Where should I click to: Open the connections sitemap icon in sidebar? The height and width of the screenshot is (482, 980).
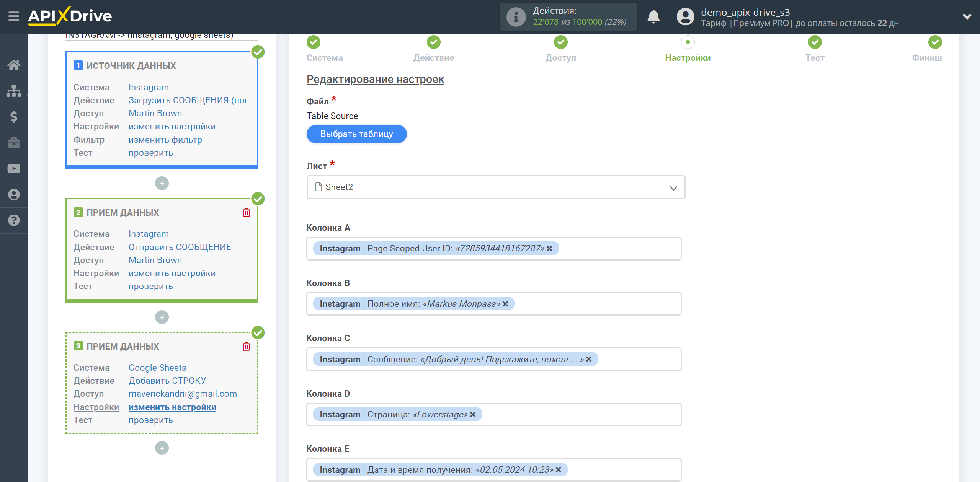click(14, 91)
